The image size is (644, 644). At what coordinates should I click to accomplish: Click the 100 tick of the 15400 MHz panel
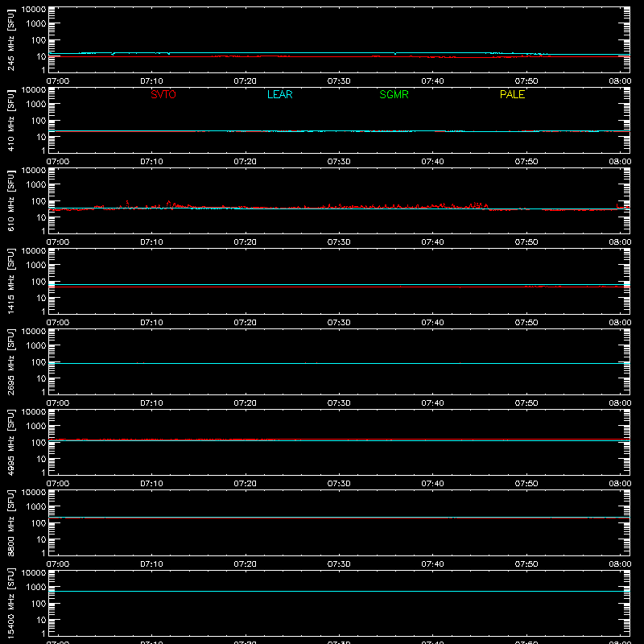point(39,604)
